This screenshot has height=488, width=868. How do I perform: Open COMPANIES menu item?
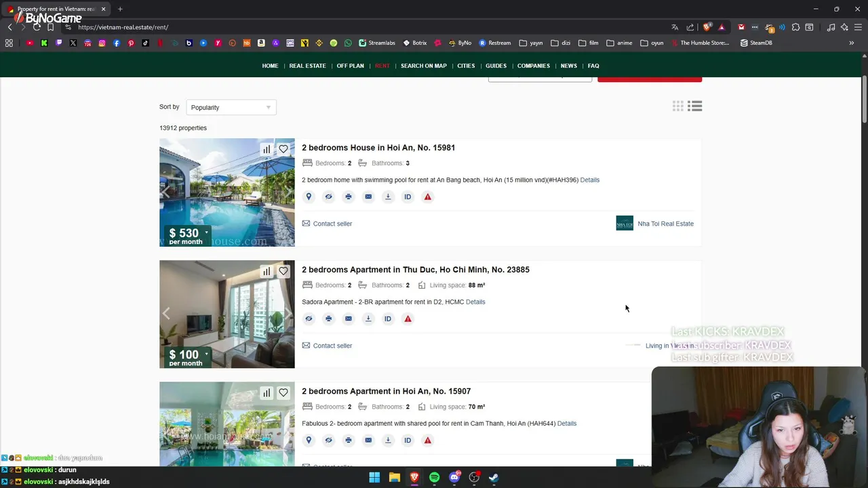pos(534,66)
